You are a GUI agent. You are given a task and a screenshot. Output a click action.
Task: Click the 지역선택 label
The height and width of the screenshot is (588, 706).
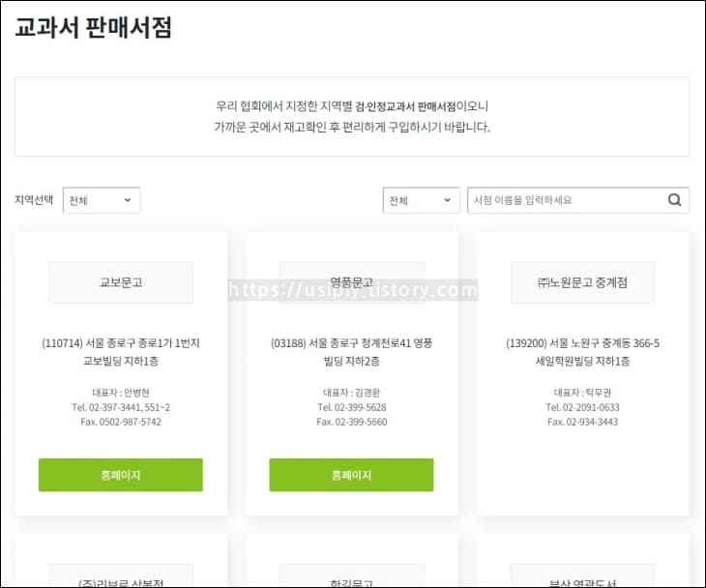(x=34, y=200)
